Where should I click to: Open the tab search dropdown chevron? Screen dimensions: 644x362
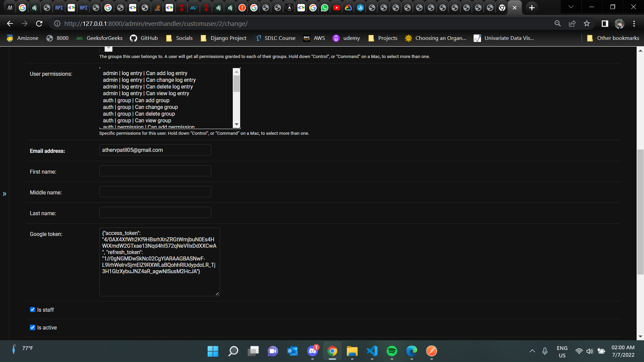point(571,7)
